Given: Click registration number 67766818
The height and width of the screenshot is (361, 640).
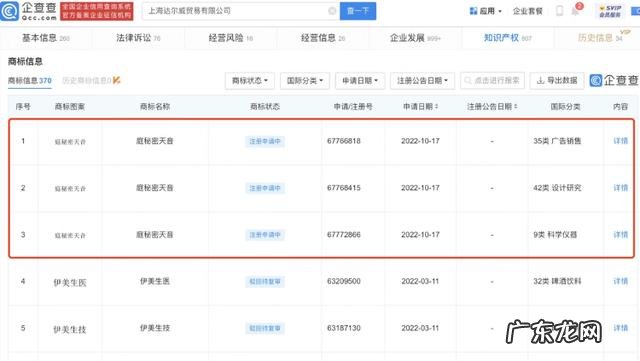Looking at the screenshot, I should tap(344, 141).
